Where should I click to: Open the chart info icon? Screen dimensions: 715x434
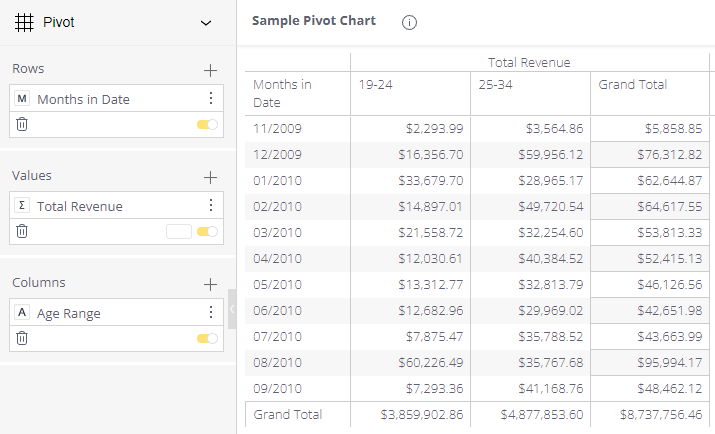(409, 23)
